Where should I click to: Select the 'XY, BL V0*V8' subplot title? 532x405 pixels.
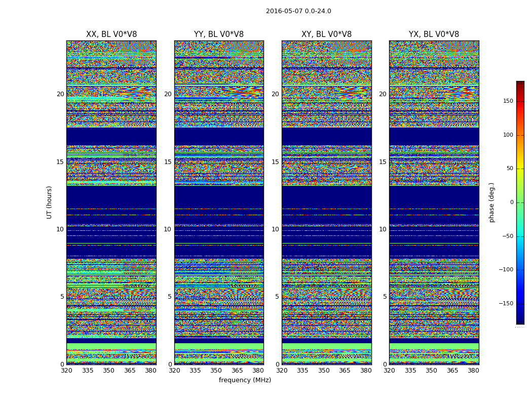[x=326, y=34]
